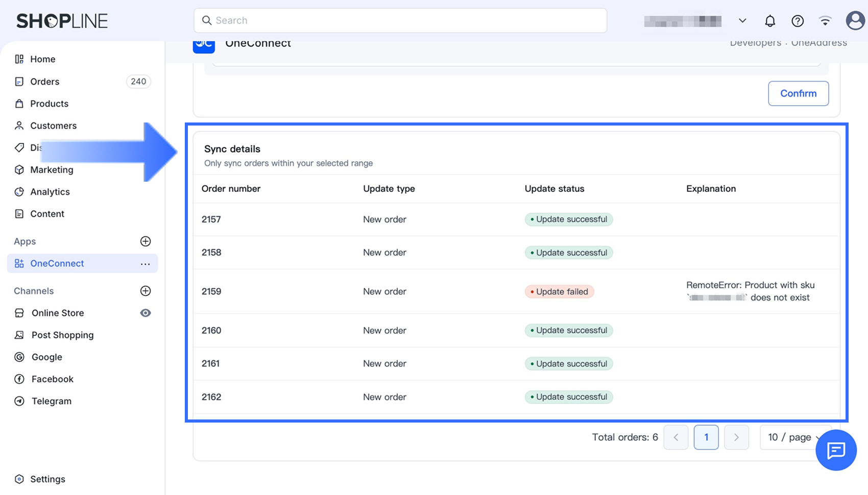Add a new sales channel
Screen dimensions: 868x495
146,291
